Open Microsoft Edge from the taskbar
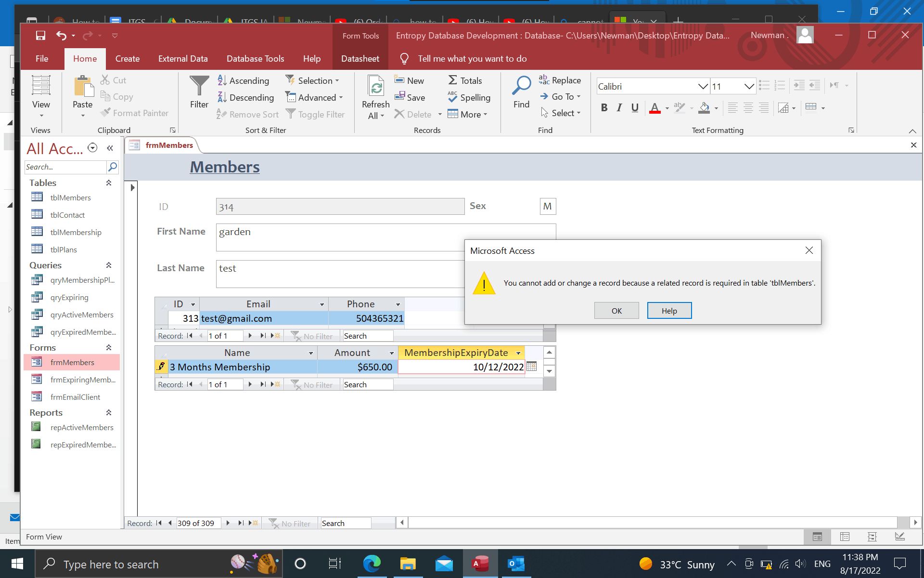 coord(372,564)
